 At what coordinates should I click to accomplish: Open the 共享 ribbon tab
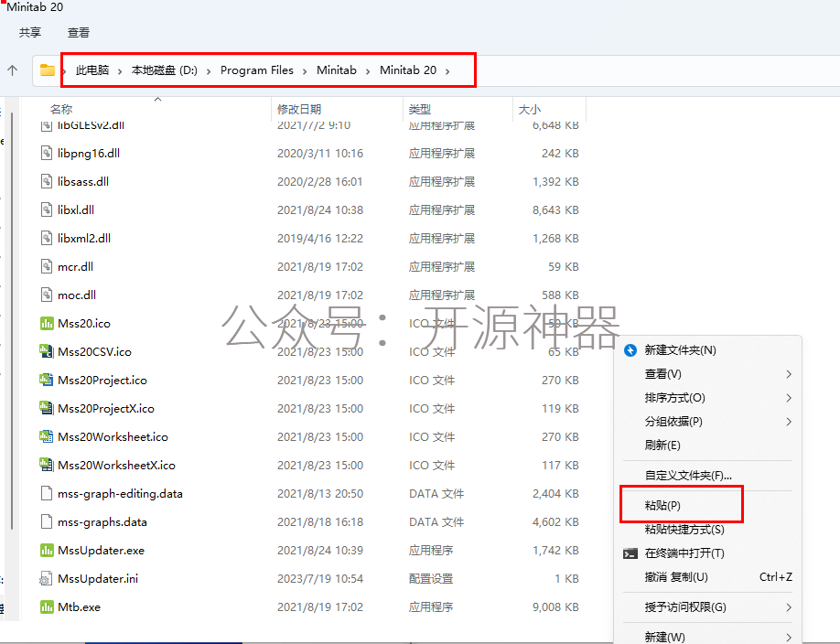pos(30,33)
